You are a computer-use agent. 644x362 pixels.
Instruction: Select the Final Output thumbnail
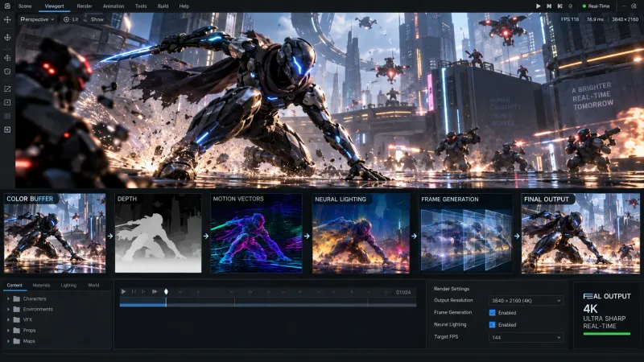[580, 233]
